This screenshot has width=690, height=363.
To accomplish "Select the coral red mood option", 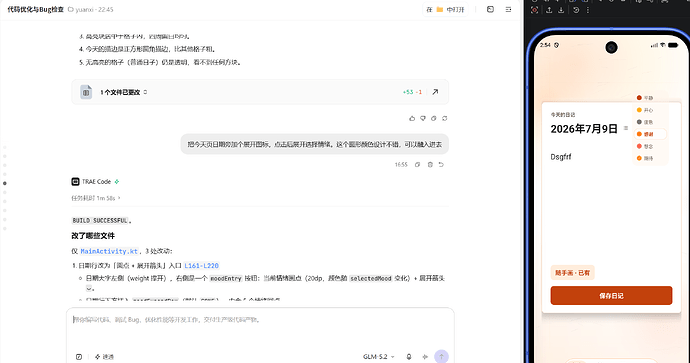I will click(646, 146).
